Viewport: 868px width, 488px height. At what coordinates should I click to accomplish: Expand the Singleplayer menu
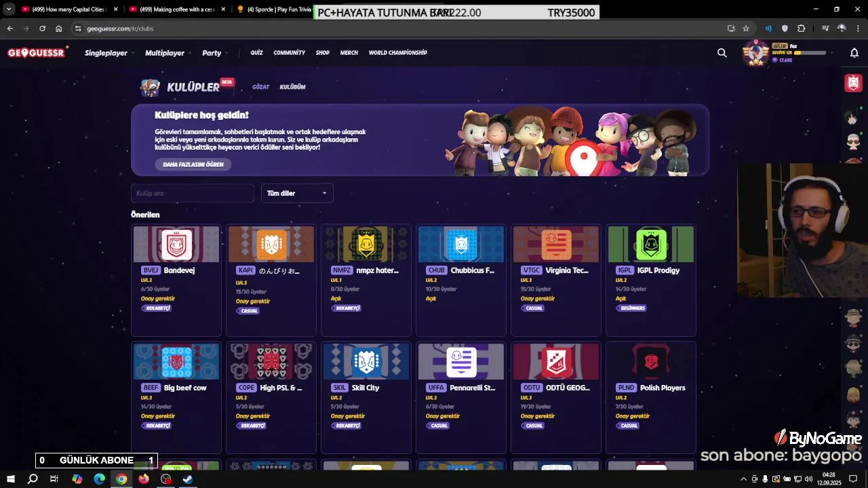pyautogui.click(x=108, y=53)
